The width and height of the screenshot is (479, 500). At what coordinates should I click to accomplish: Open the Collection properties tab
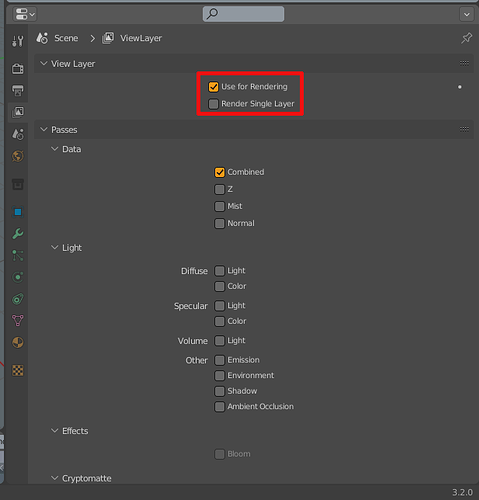tap(18, 184)
